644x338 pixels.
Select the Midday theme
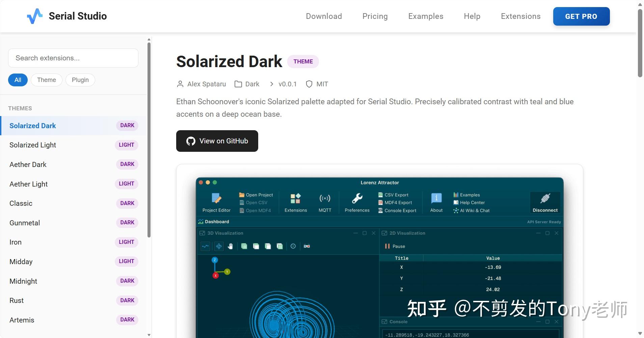pos(74,261)
